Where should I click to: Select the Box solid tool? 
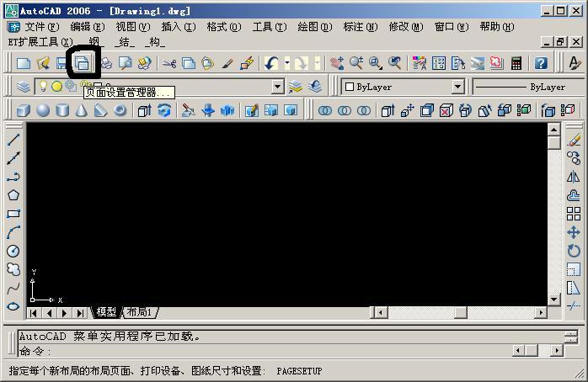pyautogui.click(x=24, y=110)
